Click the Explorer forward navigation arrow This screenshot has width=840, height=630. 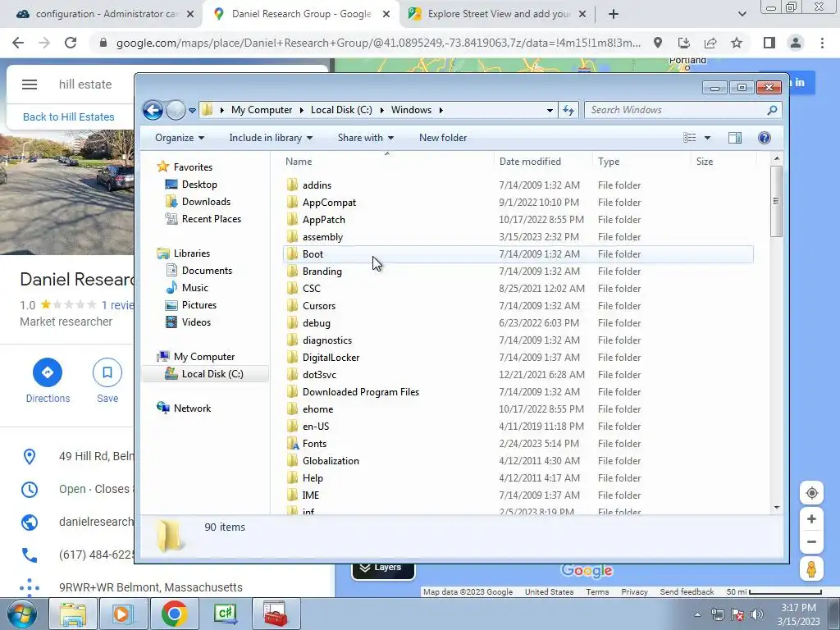176,111
